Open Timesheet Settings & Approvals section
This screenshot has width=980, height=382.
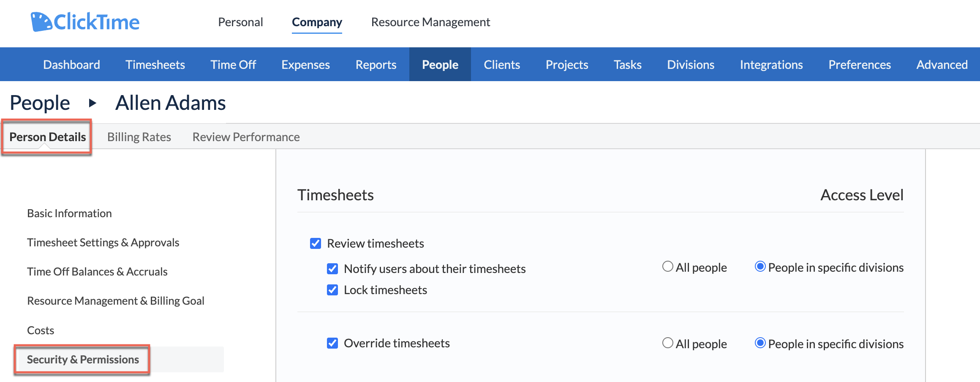[x=103, y=242]
